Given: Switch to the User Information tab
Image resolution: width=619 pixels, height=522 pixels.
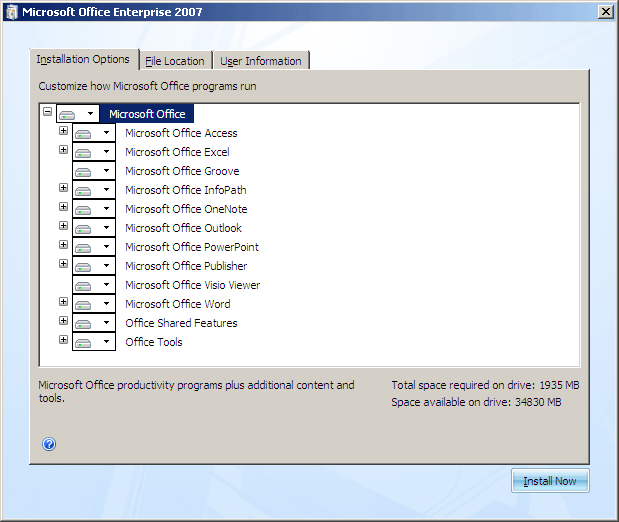Looking at the screenshot, I should click(x=261, y=61).
